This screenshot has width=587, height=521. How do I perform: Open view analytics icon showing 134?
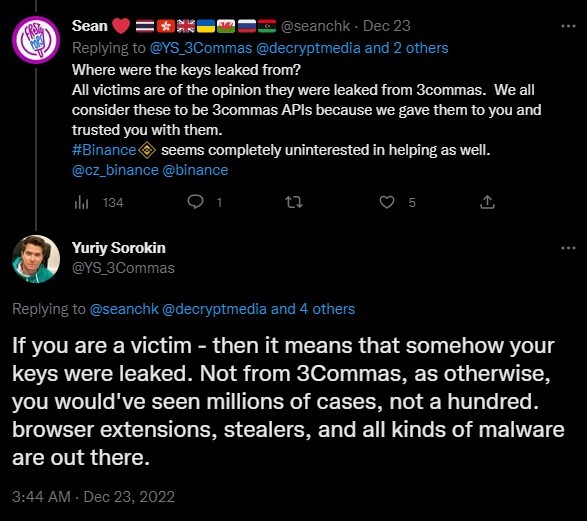coord(82,202)
